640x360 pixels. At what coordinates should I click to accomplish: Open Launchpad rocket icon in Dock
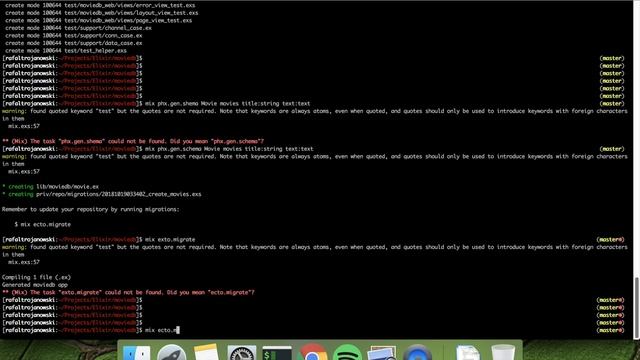(171, 353)
